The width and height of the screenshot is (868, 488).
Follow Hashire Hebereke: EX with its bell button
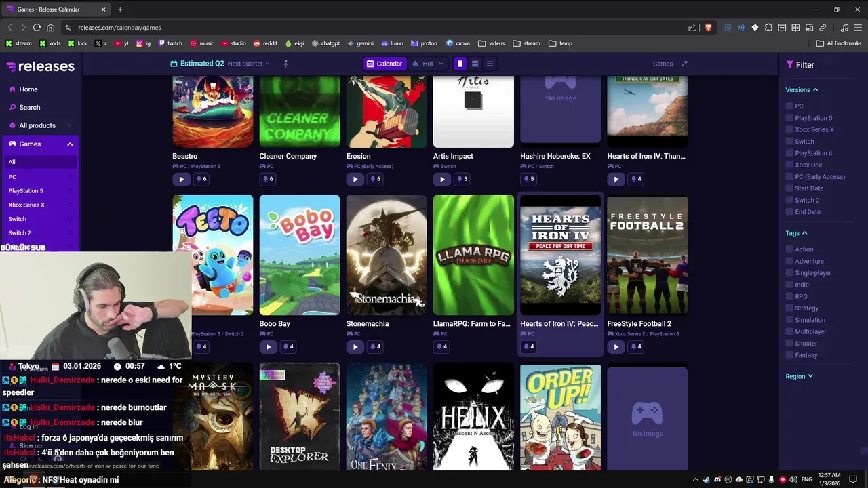point(528,179)
